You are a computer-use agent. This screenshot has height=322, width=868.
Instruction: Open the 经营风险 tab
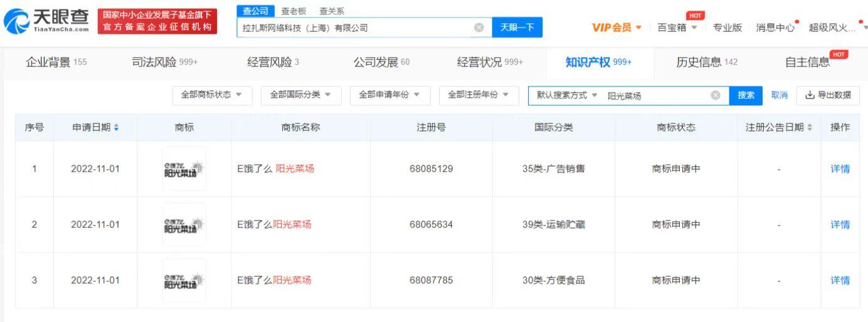[x=273, y=62]
